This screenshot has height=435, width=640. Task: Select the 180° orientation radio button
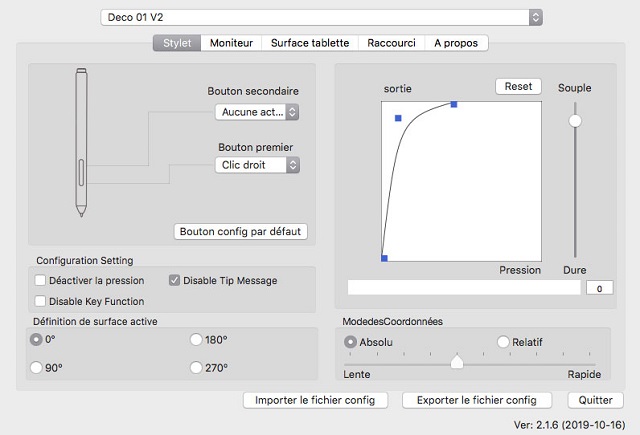pos(196,340)
